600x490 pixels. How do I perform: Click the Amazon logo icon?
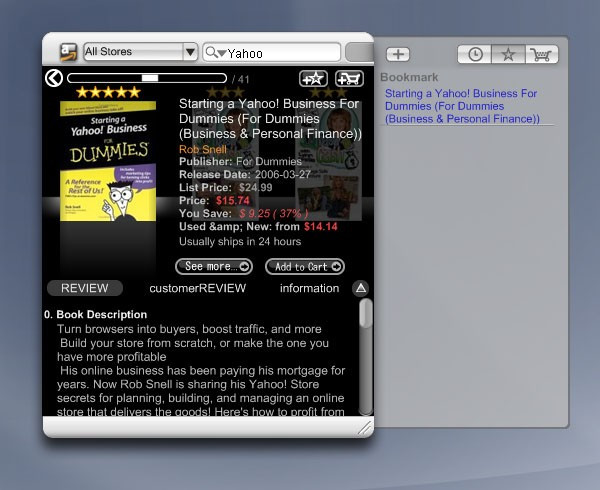68,52
